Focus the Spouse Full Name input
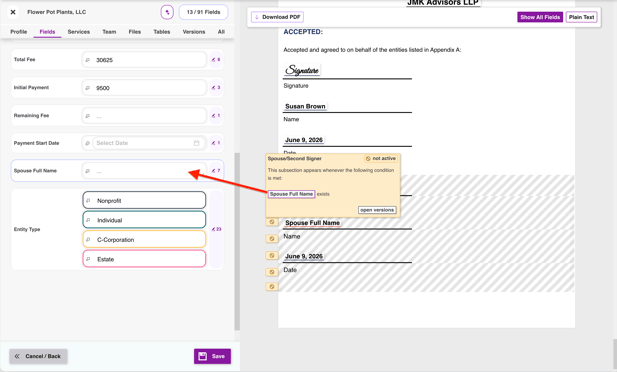 pos(144,171)
